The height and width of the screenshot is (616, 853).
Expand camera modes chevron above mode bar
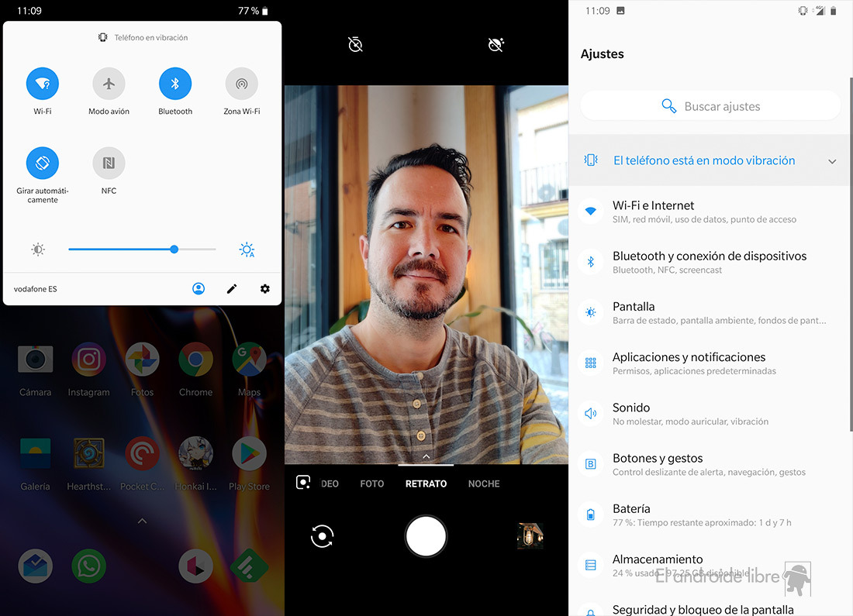pos(426,456)
